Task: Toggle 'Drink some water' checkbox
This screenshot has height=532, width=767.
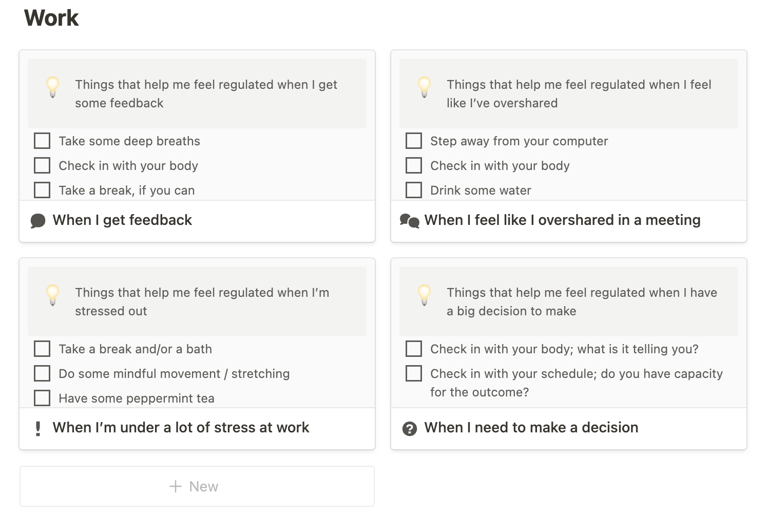Action: (x=414, y=190)
